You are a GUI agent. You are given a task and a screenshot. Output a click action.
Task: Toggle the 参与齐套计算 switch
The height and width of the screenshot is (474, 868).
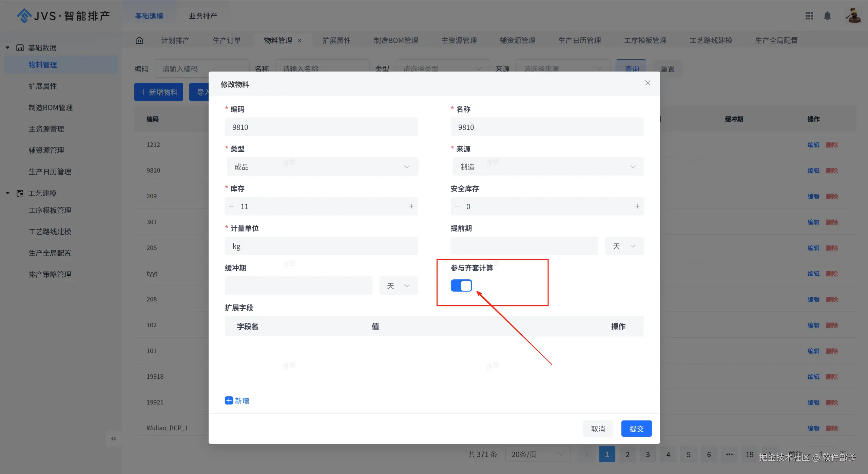click(x=461, y=285)
